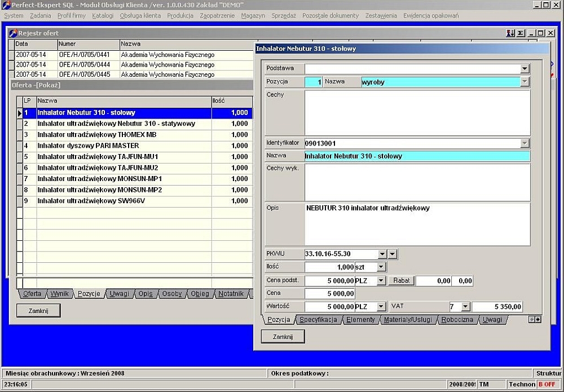Screen dimensions: 564x392
Task: Select Inhalator ultradźwiękowy THOMEX MB row
Action: coord(138,135)
